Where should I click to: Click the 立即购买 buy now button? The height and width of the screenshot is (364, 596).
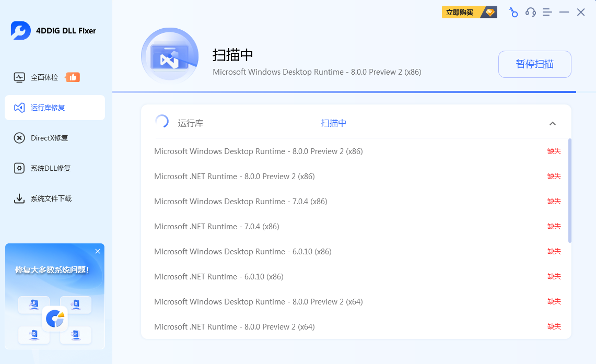click(x=470, y=12)
